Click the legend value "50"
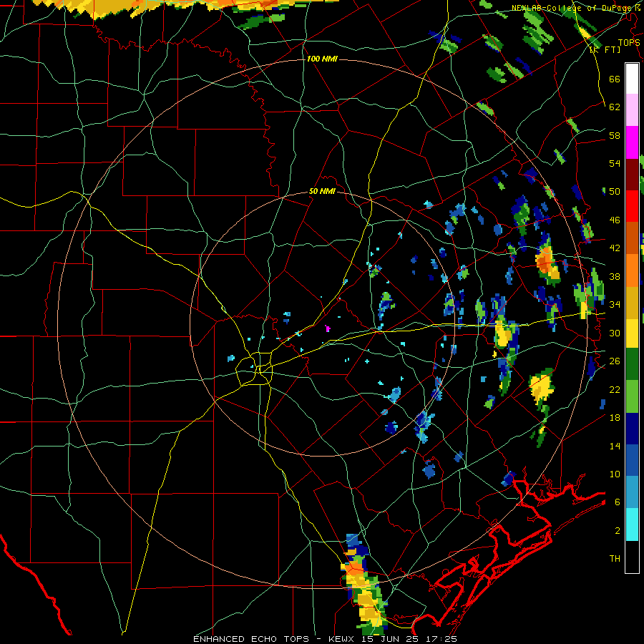The image size is (644, 644). (x=615, y=192)
